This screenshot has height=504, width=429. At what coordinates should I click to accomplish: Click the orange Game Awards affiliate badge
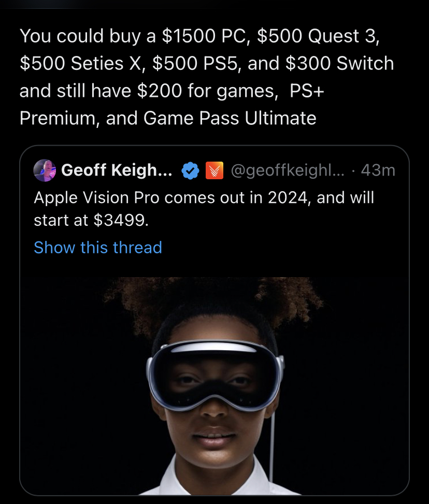pos(214,170)
